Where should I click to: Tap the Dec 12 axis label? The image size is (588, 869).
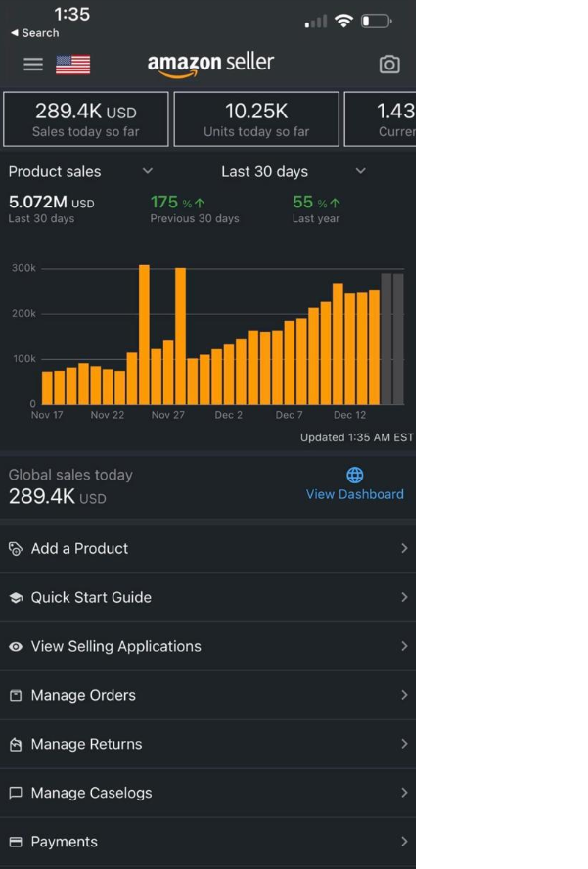[x=349, y=415]
